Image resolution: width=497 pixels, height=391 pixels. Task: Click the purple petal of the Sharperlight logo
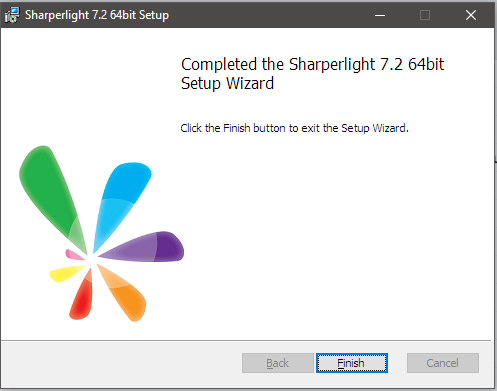pyautogui.click(x=147, y=247)
